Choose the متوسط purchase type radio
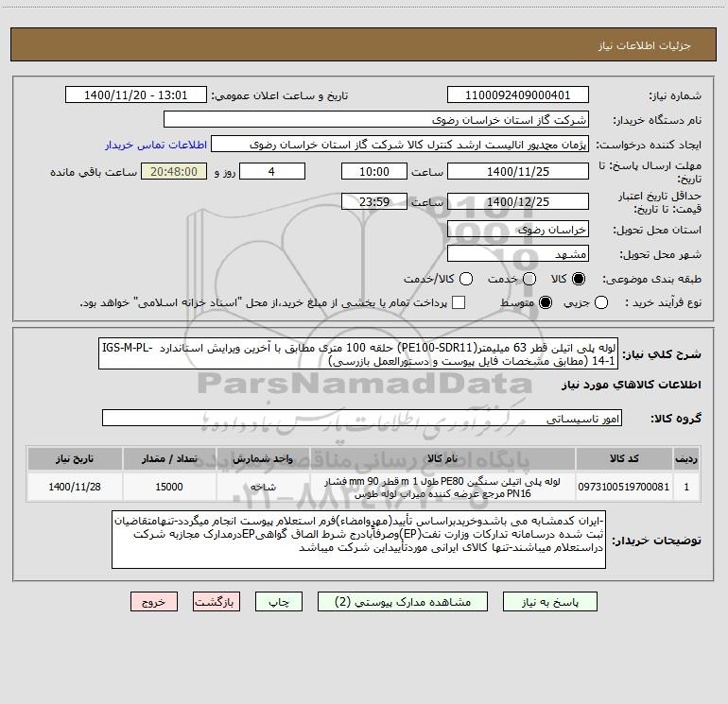 (546, 302)
